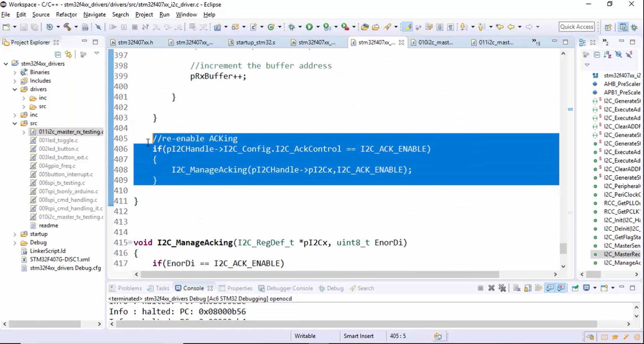Click the green Run button icon
Screen dimensions: 644x344
(309, 27)
